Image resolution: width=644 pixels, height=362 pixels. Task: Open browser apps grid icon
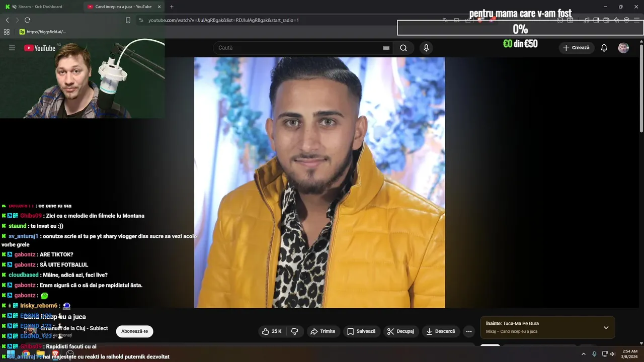(7, 32)
